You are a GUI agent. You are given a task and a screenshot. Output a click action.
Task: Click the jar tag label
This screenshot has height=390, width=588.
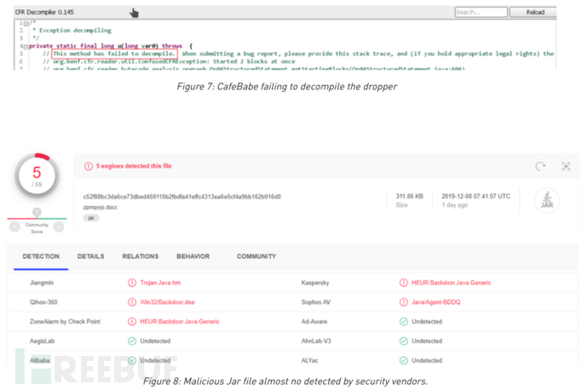[91, 218]
